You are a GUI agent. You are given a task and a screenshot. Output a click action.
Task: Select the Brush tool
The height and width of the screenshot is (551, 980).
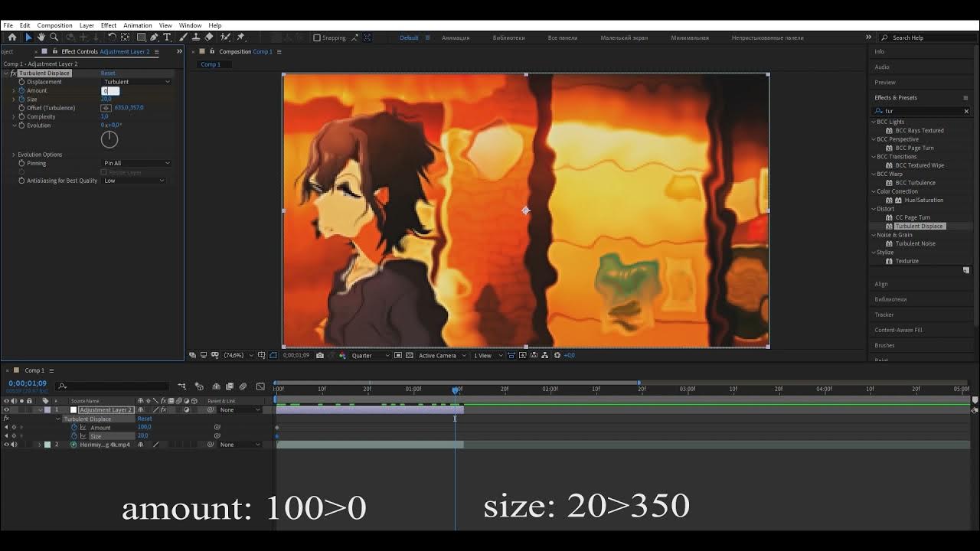pyautogui.click(x=183, y=37)
